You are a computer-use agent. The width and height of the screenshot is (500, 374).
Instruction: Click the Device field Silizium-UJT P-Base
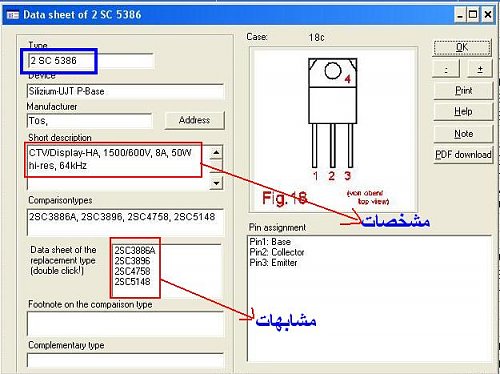click(x=125, y=91)
